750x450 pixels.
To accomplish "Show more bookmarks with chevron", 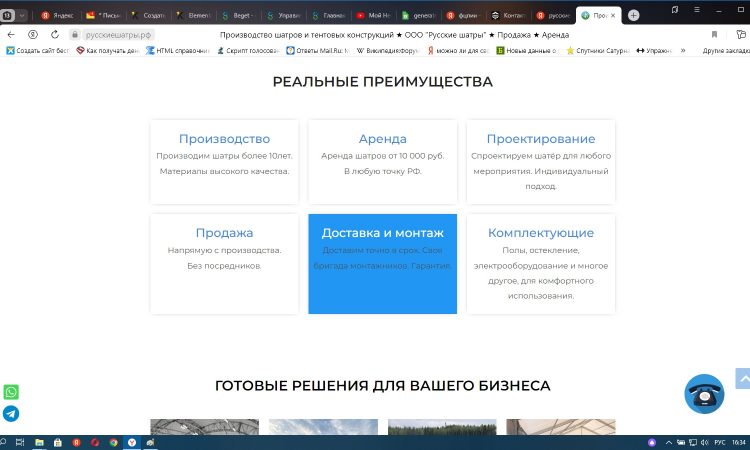I will pyautogui.click(x=683, y=50).
